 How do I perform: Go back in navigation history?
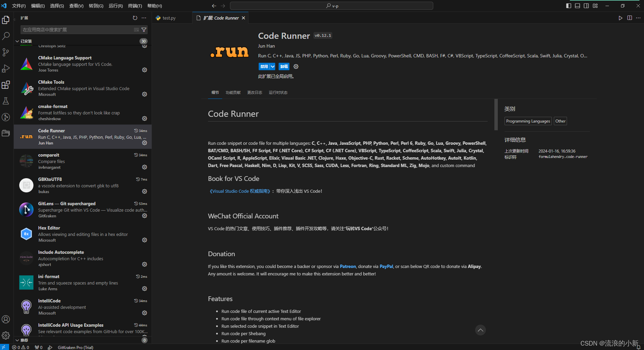click(x=214, y=6)
